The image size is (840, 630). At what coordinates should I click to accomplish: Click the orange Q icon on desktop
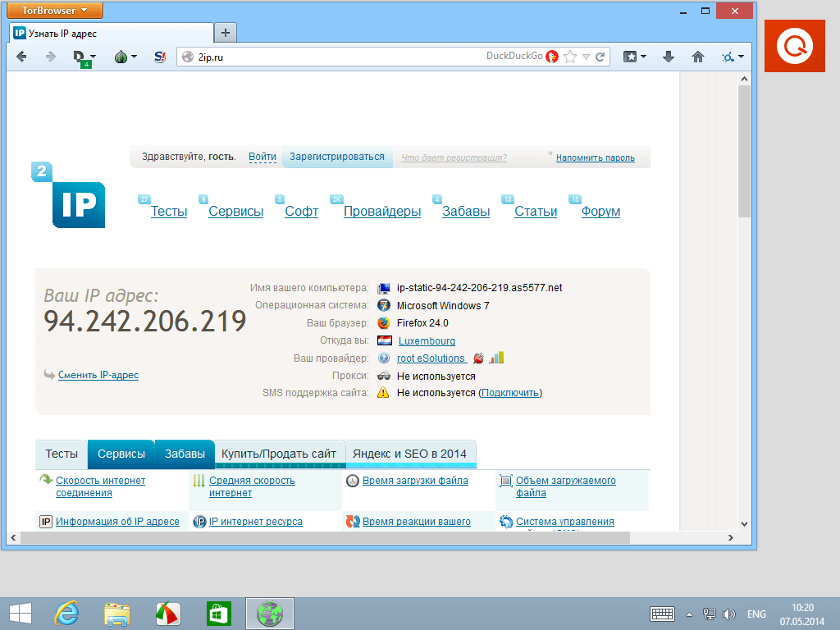[794, 46]
